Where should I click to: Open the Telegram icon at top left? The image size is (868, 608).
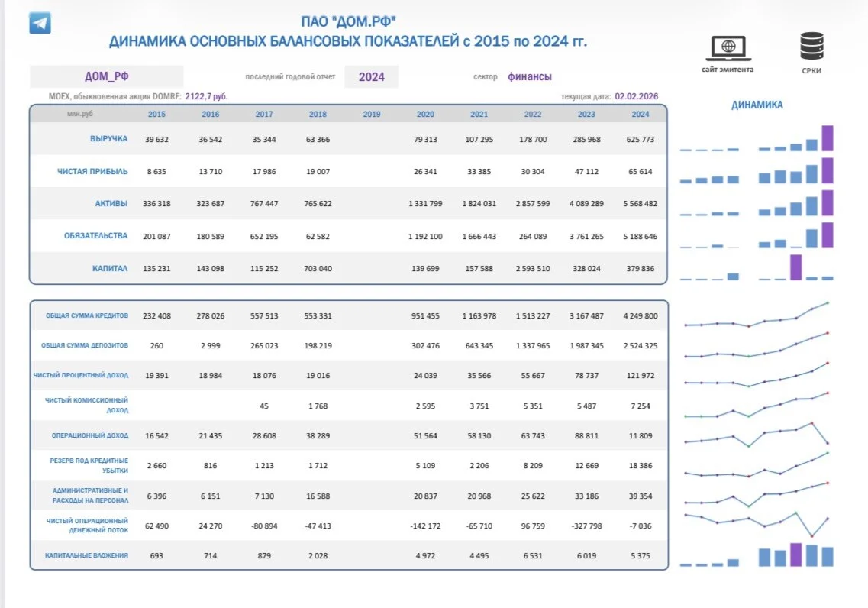click(40, 23)
